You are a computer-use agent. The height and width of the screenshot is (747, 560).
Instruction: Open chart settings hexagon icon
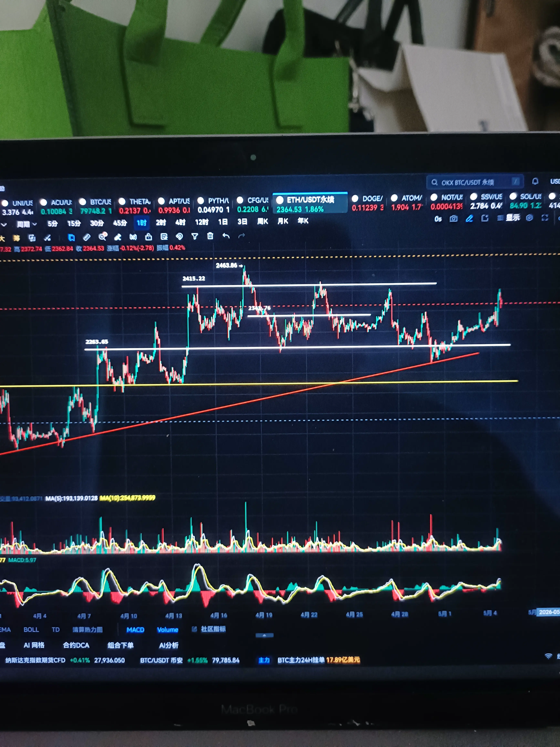pos(529,218)
